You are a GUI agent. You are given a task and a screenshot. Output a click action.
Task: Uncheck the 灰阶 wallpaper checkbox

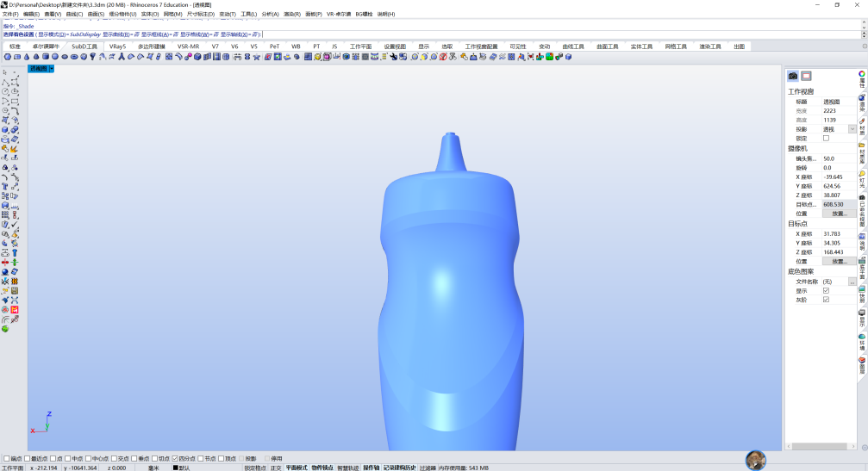pyautogui.click(x=826, y=300)
